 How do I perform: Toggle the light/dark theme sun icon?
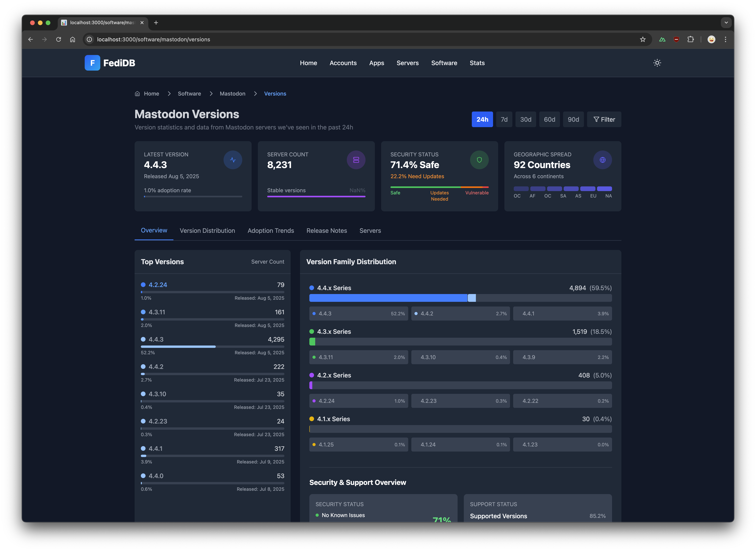(x=657, y=63)
